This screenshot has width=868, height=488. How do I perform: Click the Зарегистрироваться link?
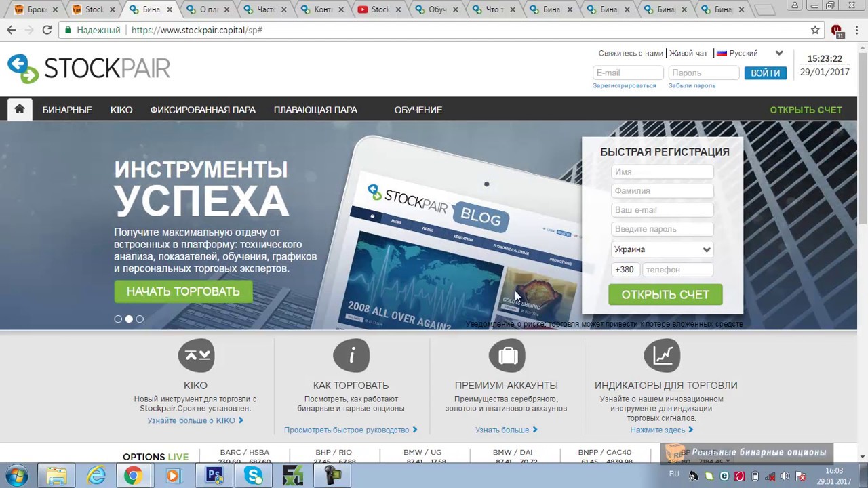pos(625,85)
